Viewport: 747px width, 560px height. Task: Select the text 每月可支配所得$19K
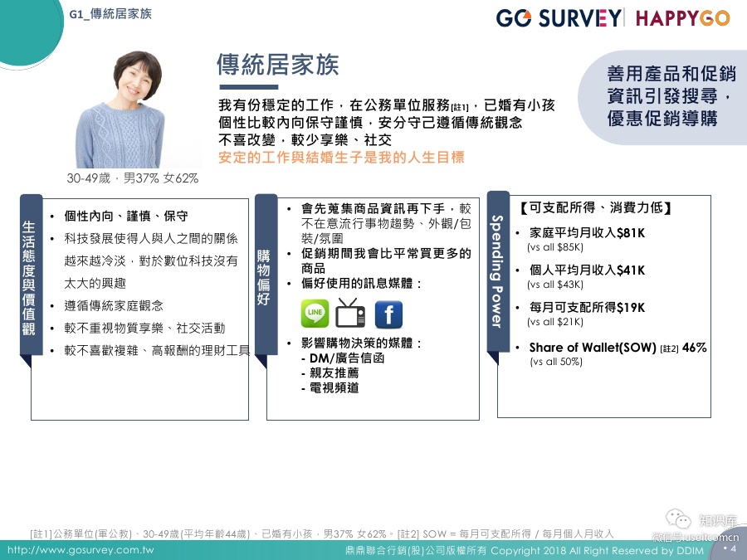587,307
